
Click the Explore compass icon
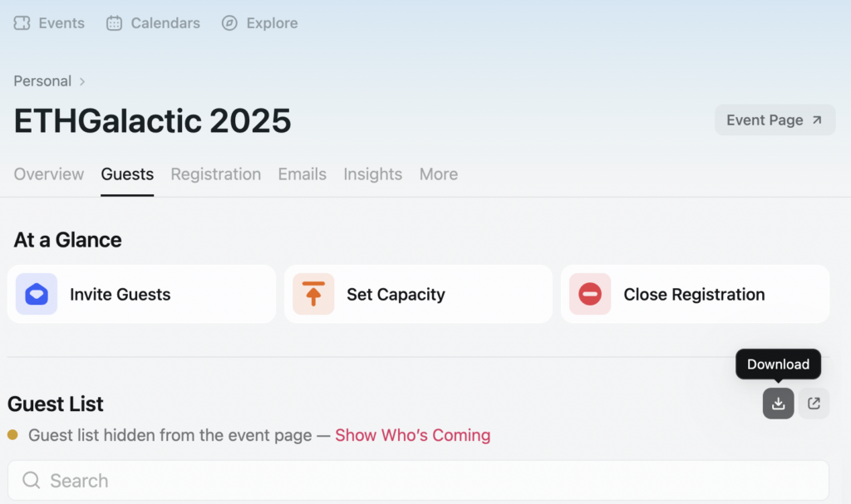tap(229, 22)
